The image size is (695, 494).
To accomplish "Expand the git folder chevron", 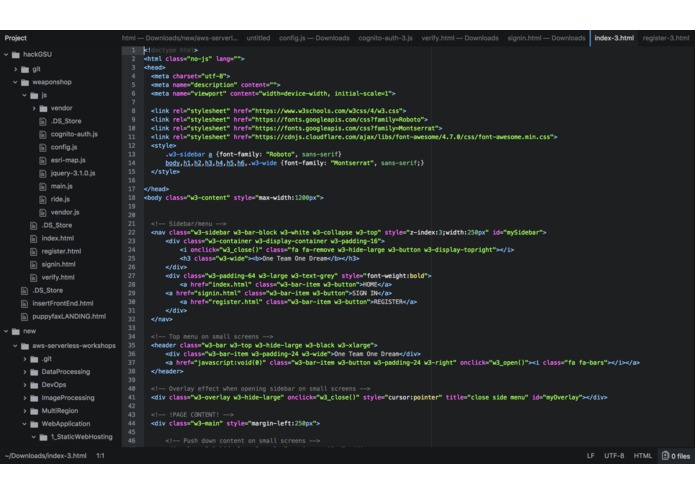I will pyautogui.click(x=16, y=69).
